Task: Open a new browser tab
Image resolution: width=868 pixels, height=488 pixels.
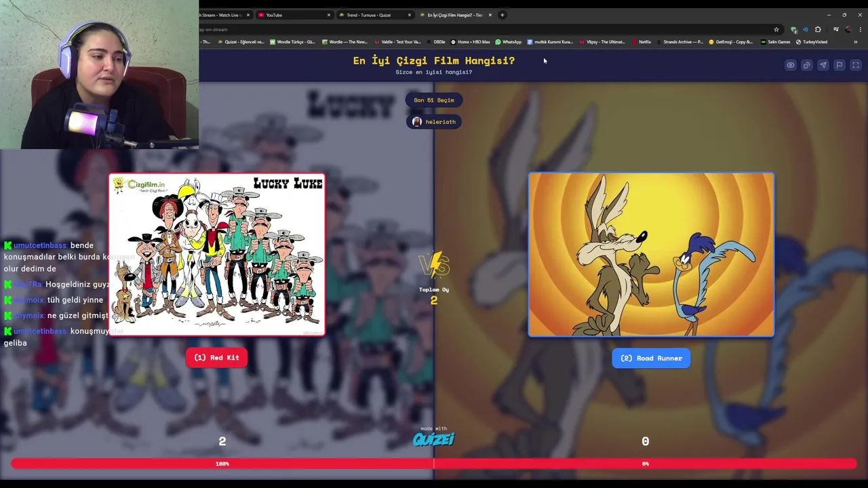Action: point(502,15)
